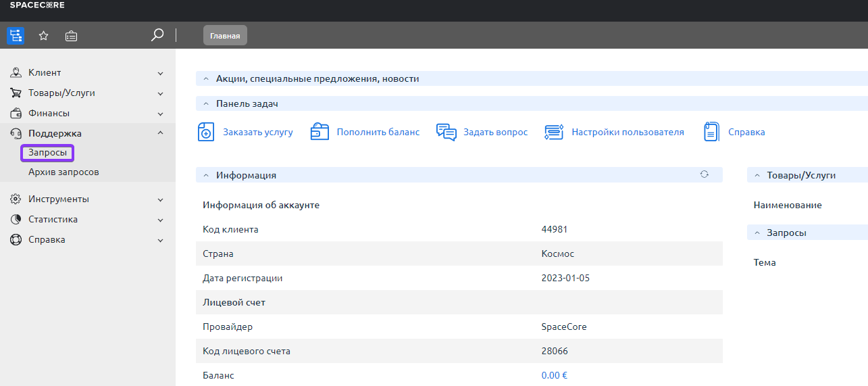The width and height of the screenshot is (868, 386).
Task: Open Архив запросов in sidebar
Action: tap(63, 172)
